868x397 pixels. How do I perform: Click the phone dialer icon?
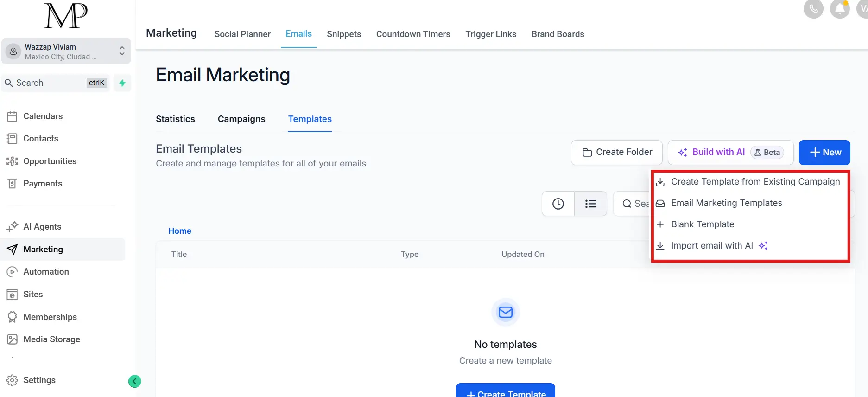pyautogui.click(x=813, y=9)
